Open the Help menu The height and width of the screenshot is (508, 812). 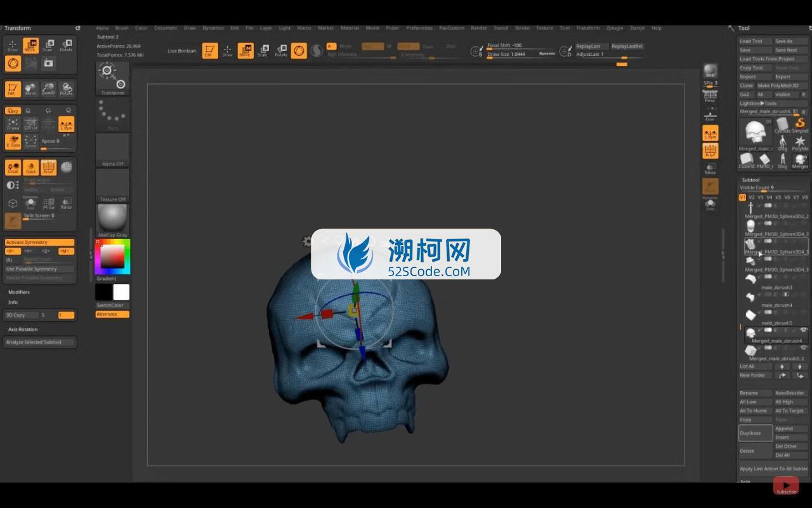pos(657,28)
